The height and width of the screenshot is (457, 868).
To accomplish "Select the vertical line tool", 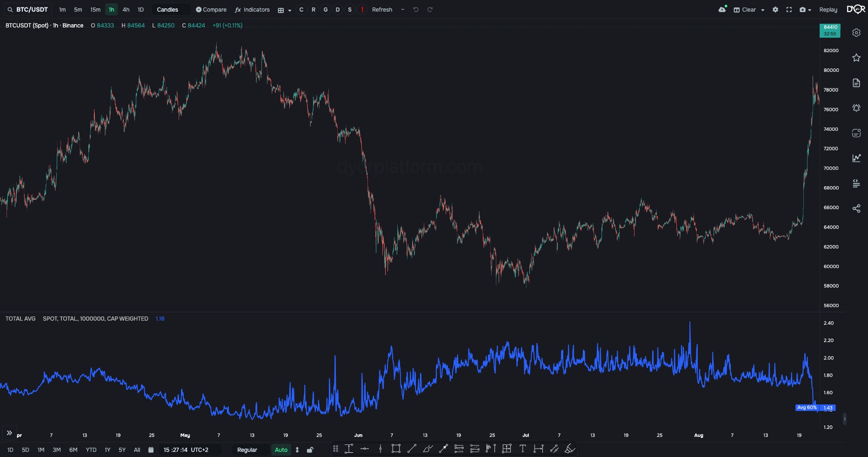I will coord(381,449).
